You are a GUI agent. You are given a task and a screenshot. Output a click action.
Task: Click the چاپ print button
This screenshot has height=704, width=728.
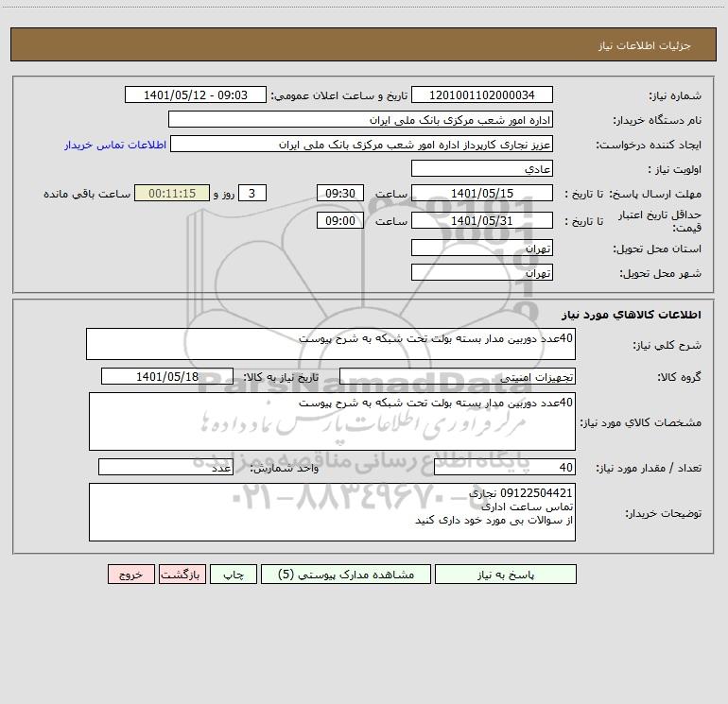pyautogui.click(x=234, y=574)
